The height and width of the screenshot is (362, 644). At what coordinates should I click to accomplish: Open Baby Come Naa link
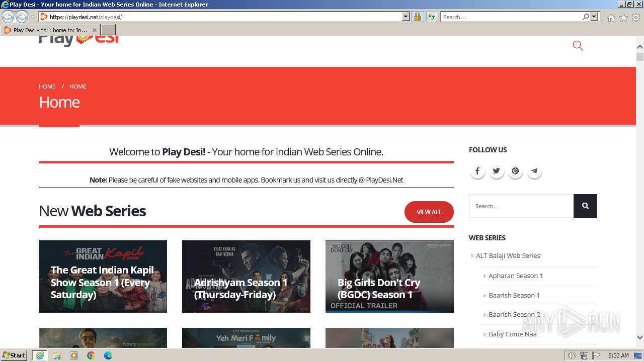[513, 334]
